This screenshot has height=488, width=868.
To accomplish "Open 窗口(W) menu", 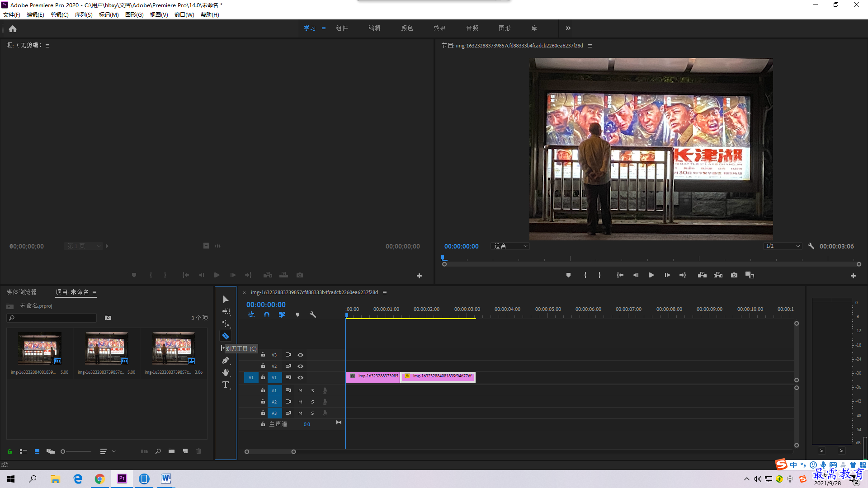I will tap(184, 15).
